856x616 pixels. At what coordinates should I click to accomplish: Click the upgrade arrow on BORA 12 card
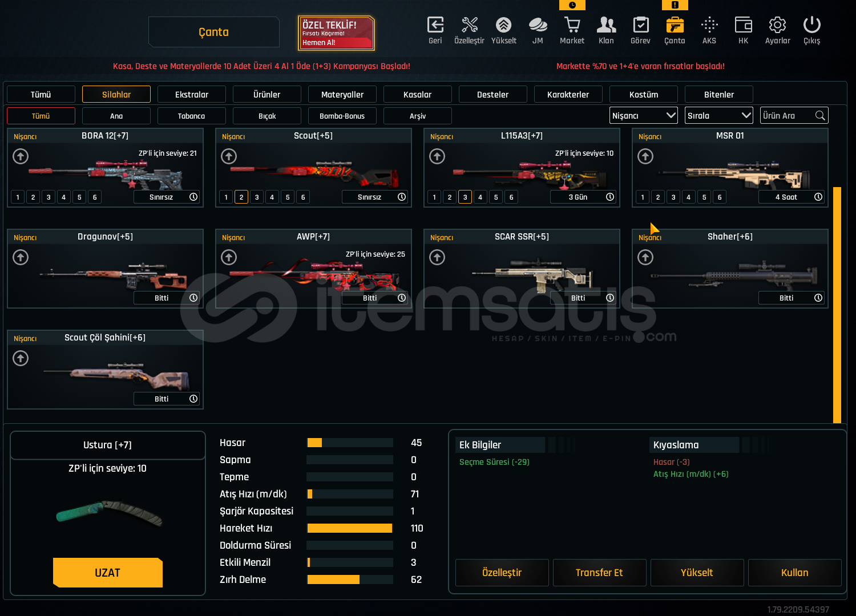pyautogui.click(x=21, y=156)
